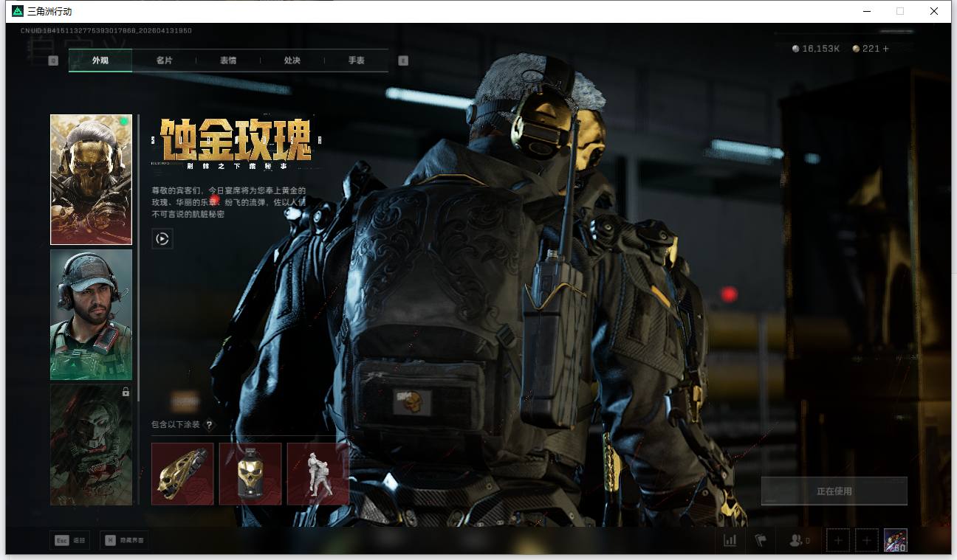This screenshot has height=560, width=957.
Task: View the gold skull canister item
Action: pos(250,474)
